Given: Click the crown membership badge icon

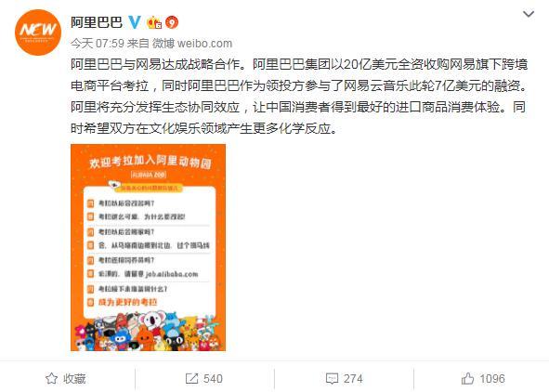Looking at the screenshot, I should [154, 22].
